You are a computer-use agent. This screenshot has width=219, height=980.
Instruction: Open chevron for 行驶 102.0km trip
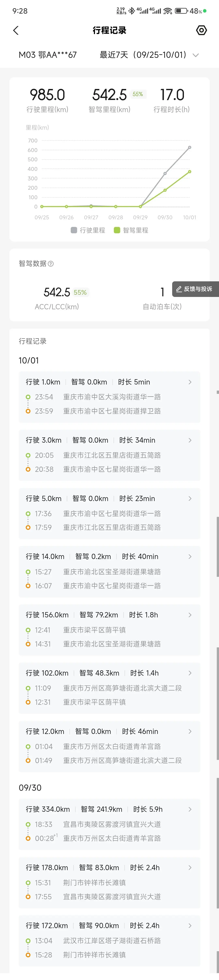click(190, 673)
